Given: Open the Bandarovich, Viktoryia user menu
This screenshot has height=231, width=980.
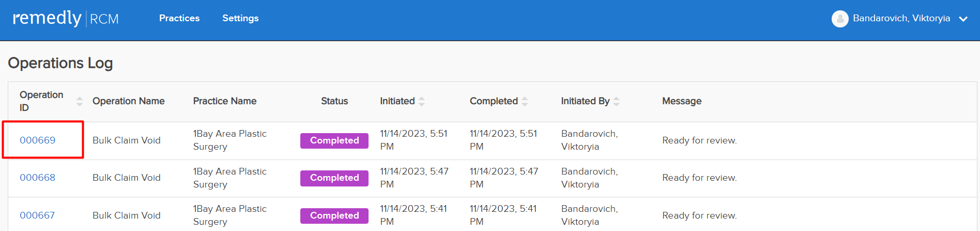Looking at the screenshot, I should tap(901, 18).
